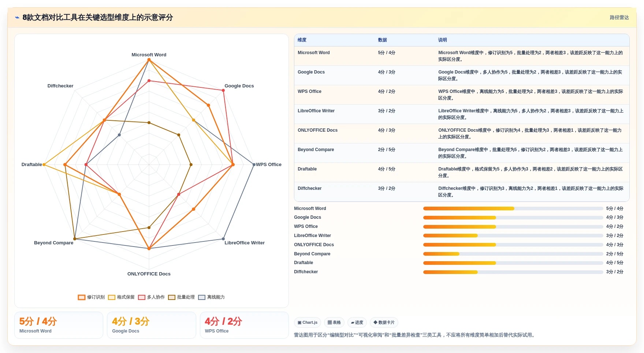This screenshot has height=353, width=644.
Task: Click the chart title 8款文档对比工具
Action: pyautogui.click(x=98, y=18)
